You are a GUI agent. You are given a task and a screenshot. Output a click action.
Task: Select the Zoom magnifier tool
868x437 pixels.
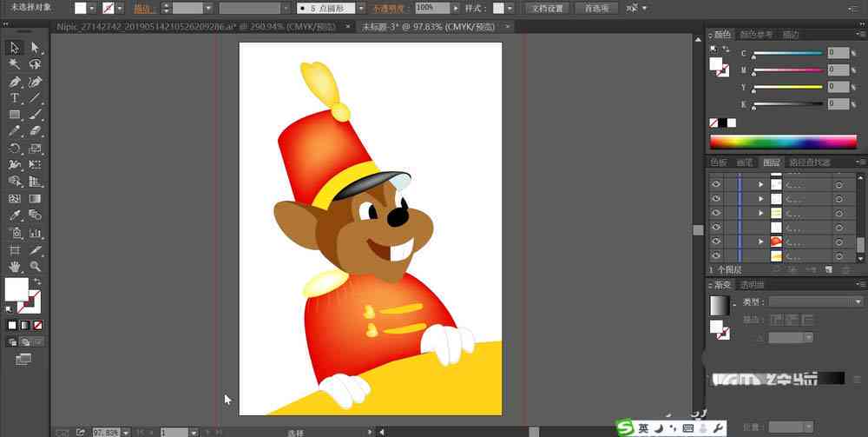coord(36,267)
